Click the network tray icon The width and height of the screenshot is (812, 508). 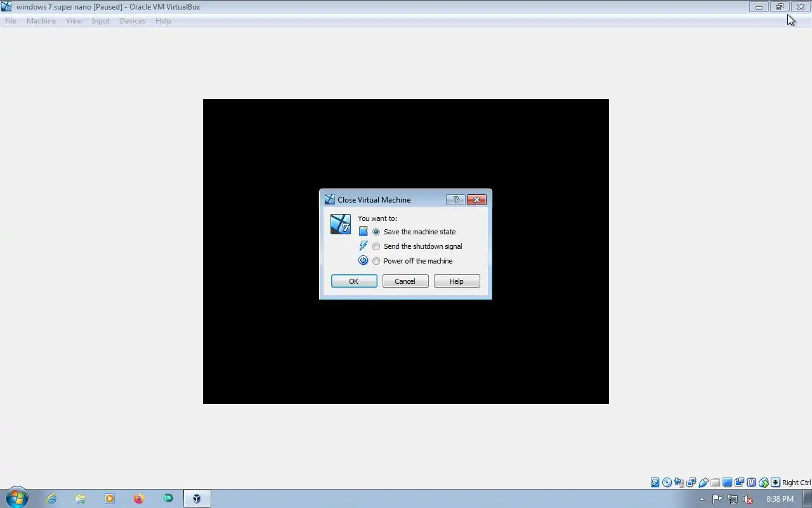tap(733, 499)
